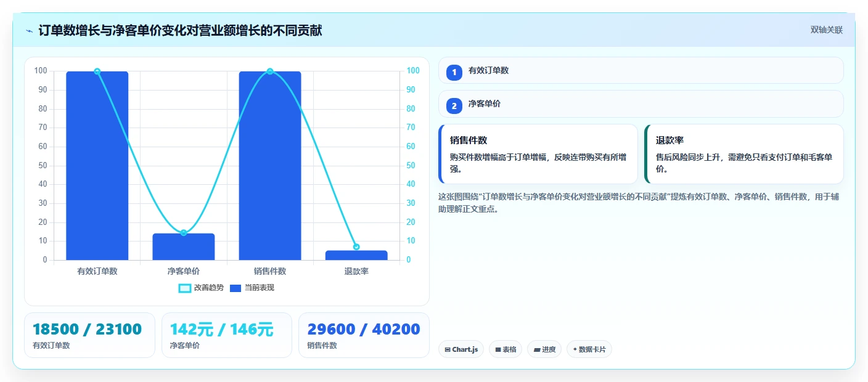The width and height of the screenshot is (868, 382).
Task: Select the 进度 tag
Action: pos(544,349)
